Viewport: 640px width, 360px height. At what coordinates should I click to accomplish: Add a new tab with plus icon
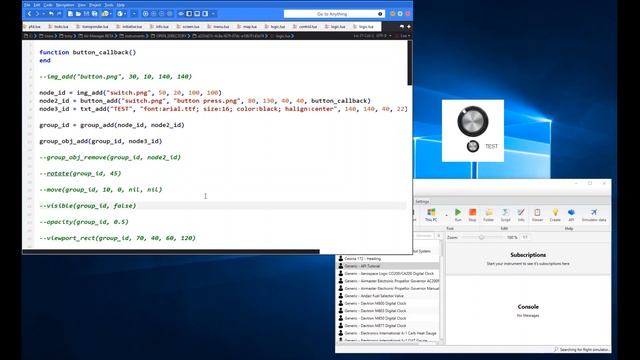click(x=409, y=27)
